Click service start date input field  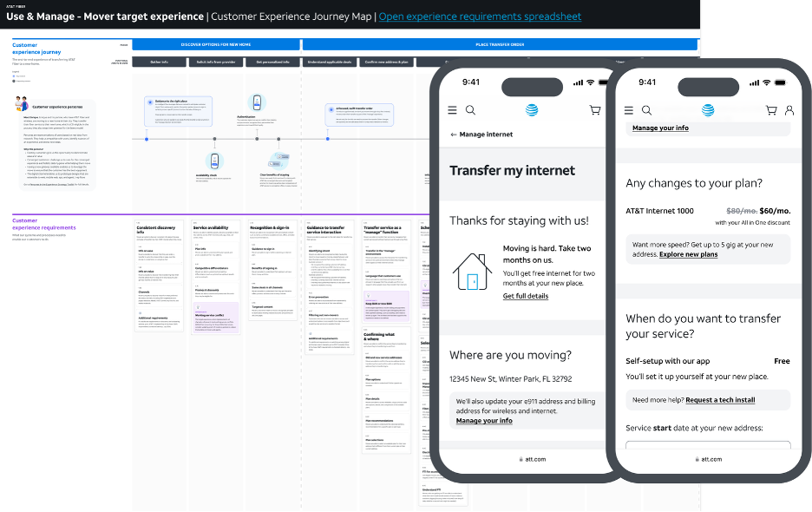708,445
